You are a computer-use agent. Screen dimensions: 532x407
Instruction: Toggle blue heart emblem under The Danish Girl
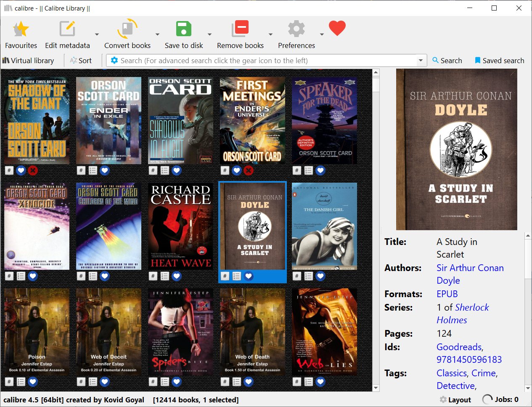point(320,276)
